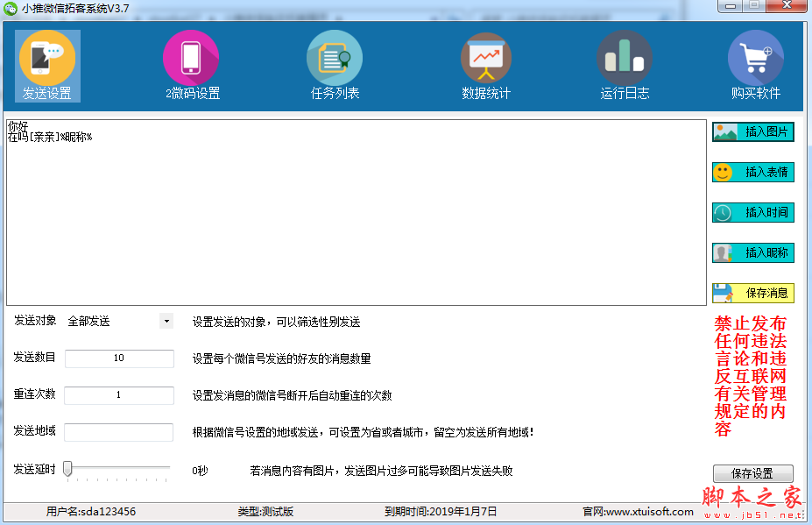Click the 设置每个微信号发送的好友的消息数量 hint text

tap(282, 358)
